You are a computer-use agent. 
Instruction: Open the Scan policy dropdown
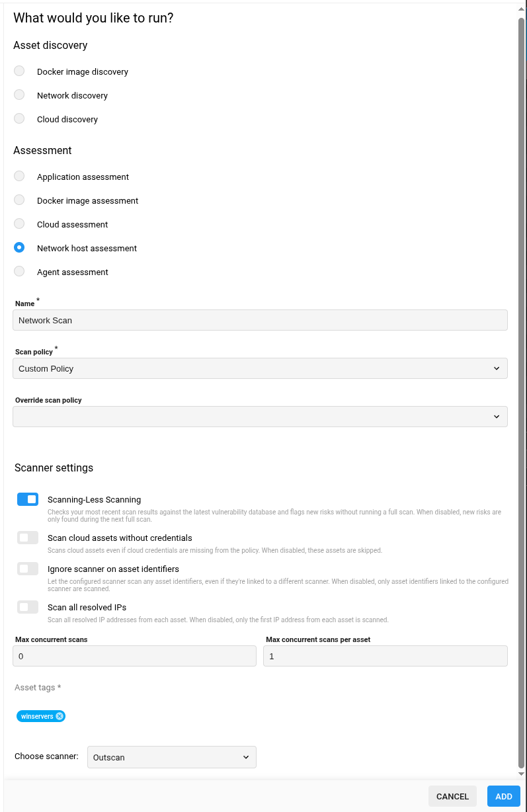pos(260,368)
